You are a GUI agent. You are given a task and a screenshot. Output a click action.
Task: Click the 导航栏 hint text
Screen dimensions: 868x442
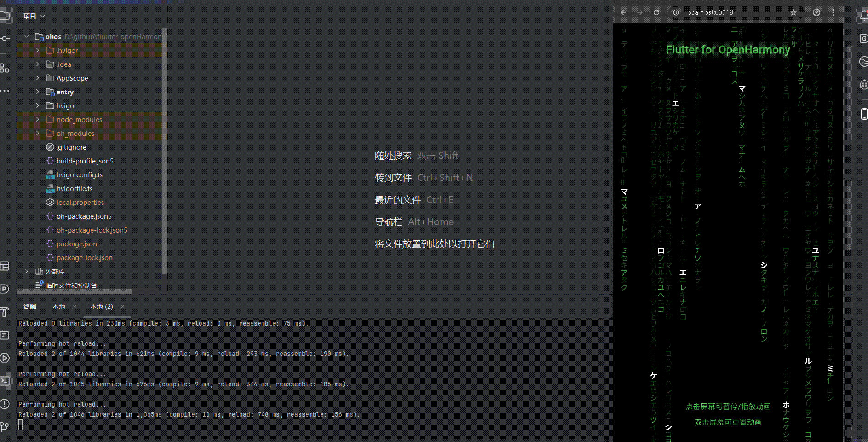[x=389, y=222]
